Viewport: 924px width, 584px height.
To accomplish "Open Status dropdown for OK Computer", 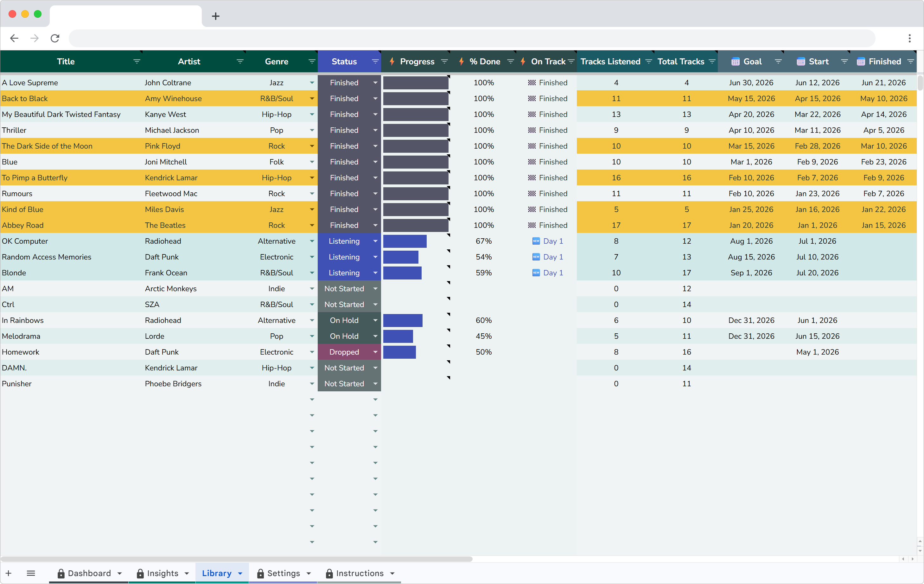I will coord(375,241).
